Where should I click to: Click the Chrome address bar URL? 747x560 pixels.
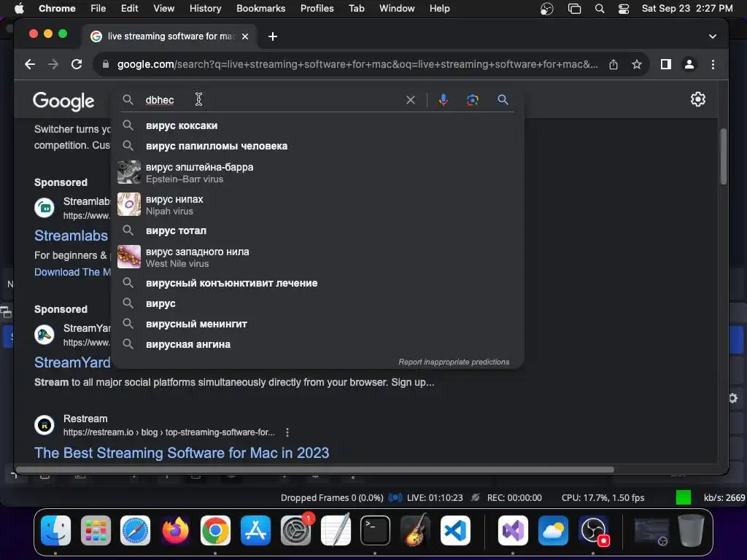[x=357, y=64]
